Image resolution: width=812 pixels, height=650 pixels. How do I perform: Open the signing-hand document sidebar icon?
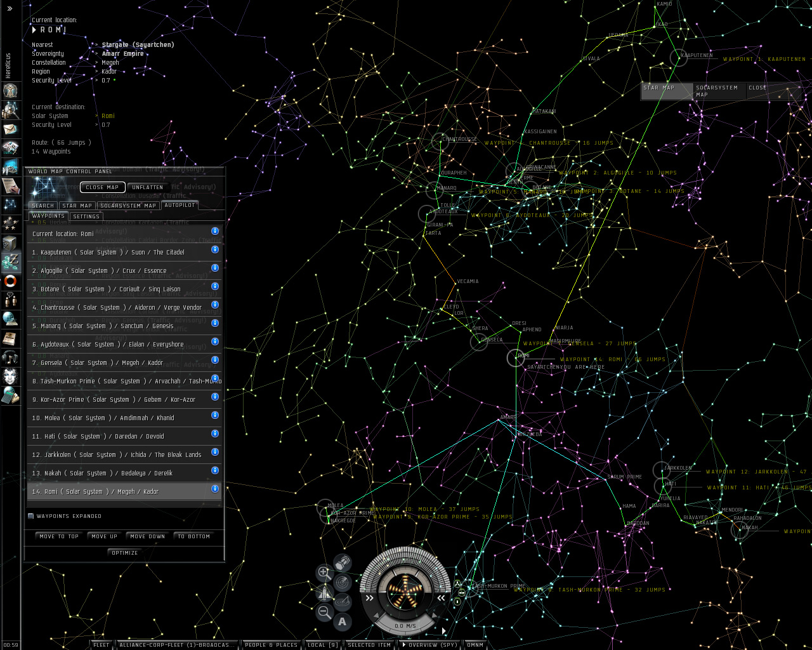pos(10,186)
